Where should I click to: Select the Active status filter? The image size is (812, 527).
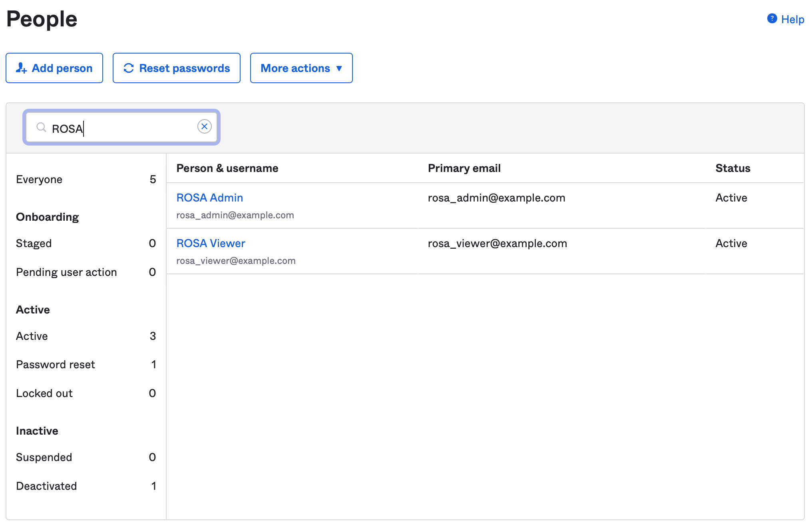(32, 336)
